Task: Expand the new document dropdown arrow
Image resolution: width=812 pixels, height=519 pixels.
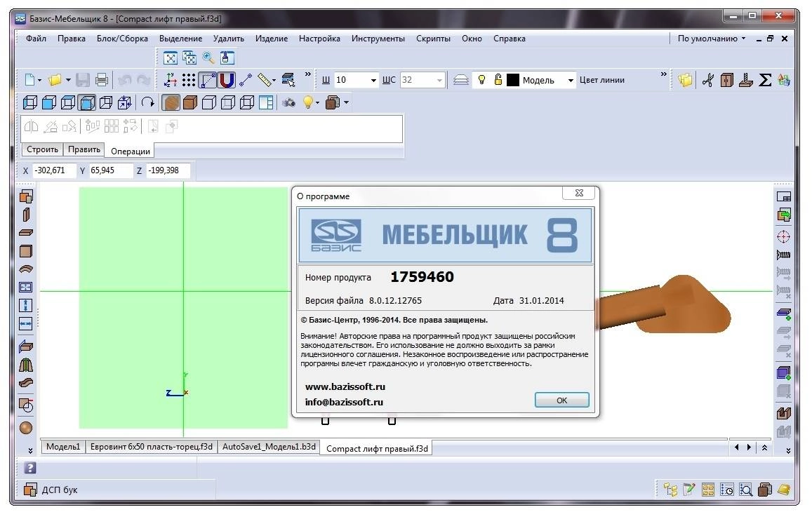Action: pyautogui.click(x=39, y=81)
